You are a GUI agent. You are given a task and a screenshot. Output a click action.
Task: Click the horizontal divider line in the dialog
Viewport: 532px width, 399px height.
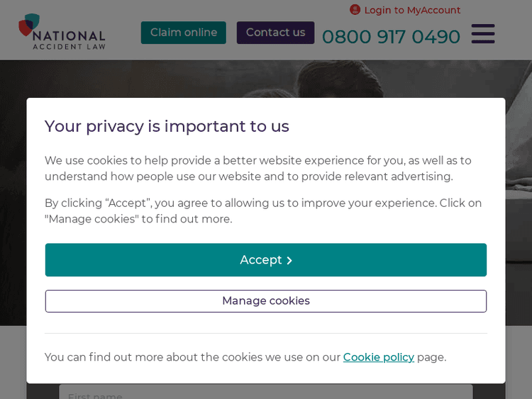tap(265, 333)
